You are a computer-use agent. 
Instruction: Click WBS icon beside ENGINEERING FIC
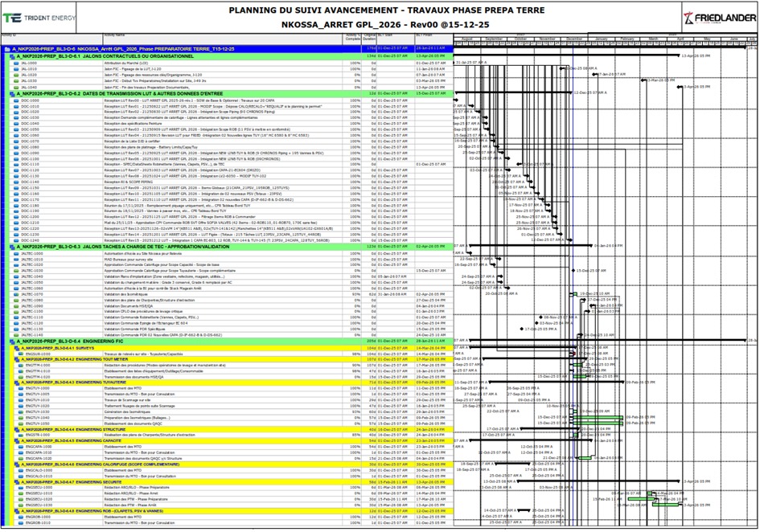12,342
